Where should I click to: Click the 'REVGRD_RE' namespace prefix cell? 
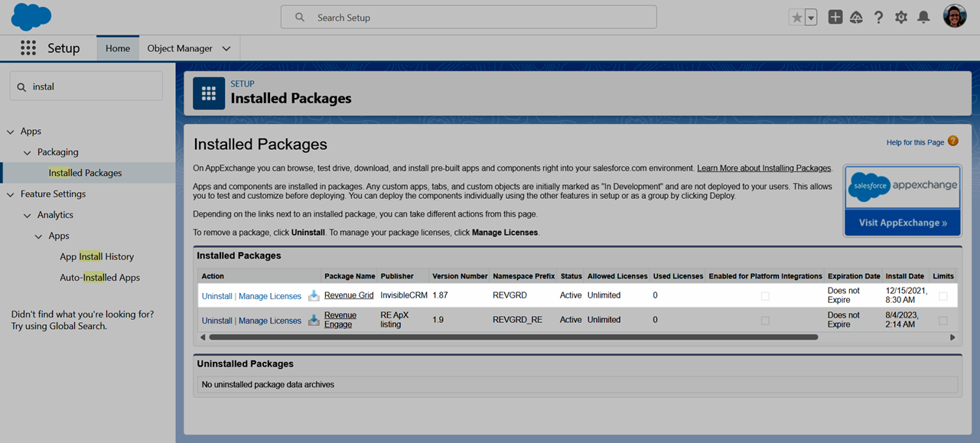[517, 320]
